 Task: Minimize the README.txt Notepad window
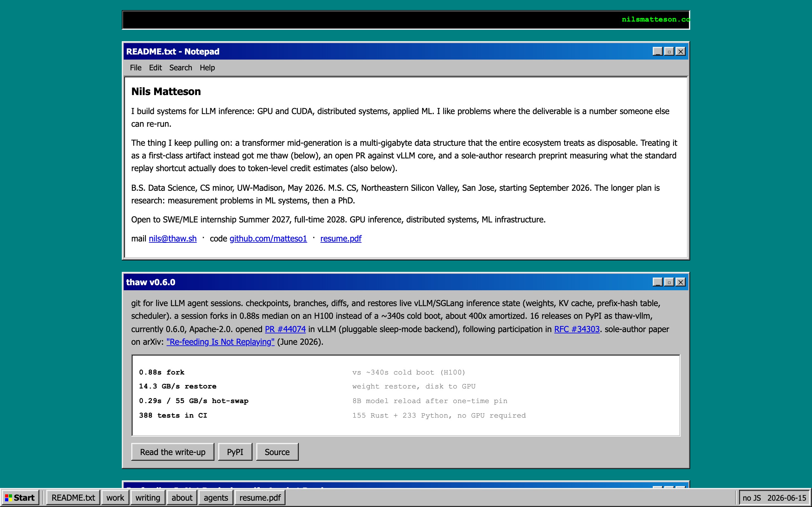[657, 51]
